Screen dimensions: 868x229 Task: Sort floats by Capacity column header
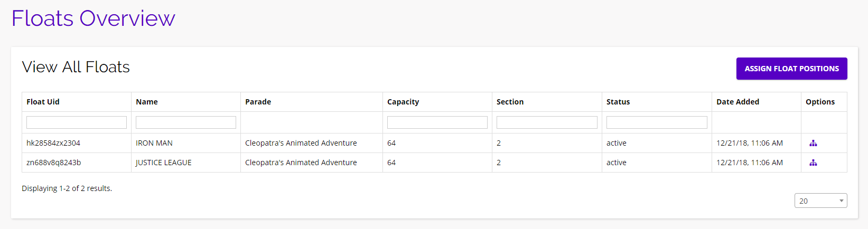click(x=403, y=102)
